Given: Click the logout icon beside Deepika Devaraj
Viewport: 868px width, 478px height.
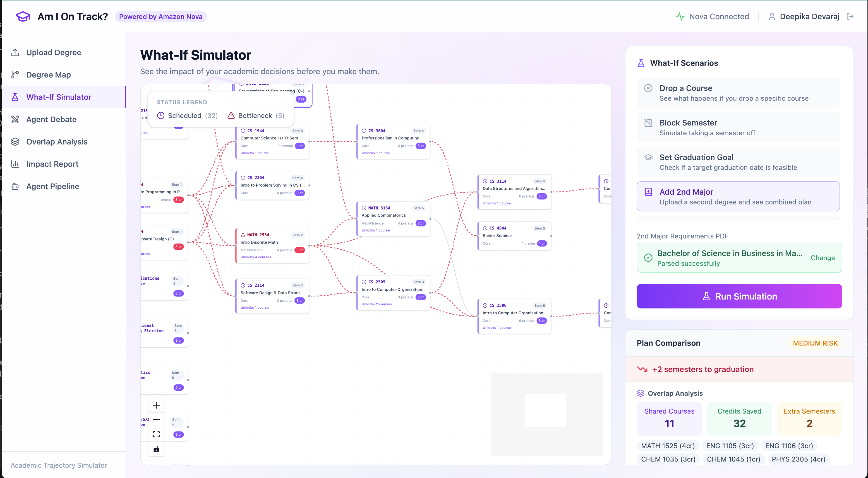Looking at the screenshot, I should 850,16.
